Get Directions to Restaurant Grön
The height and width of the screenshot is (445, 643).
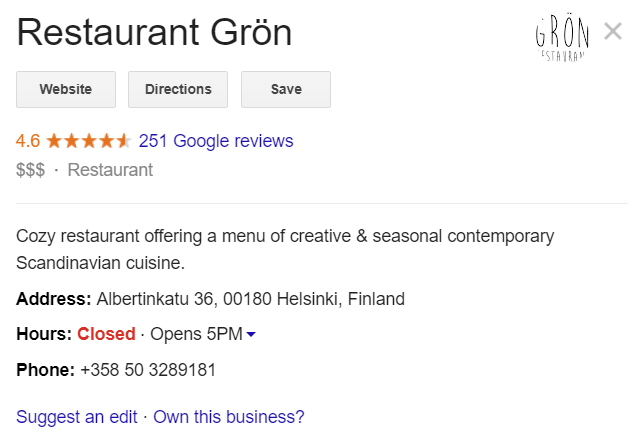(x=178, y=89)
